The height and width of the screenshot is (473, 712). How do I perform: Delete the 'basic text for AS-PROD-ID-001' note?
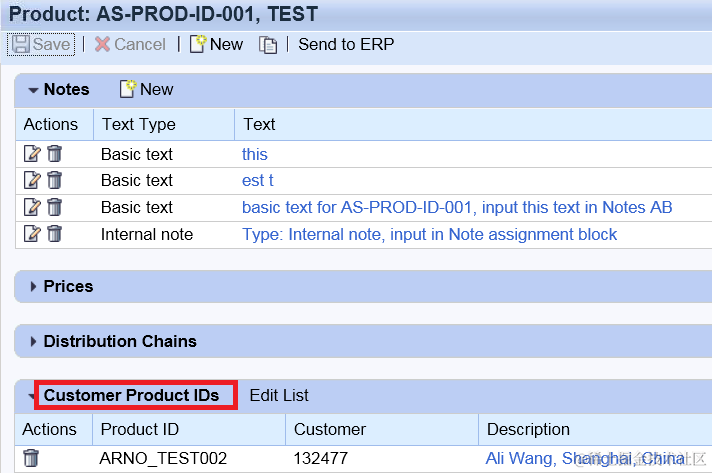(54, 207)
